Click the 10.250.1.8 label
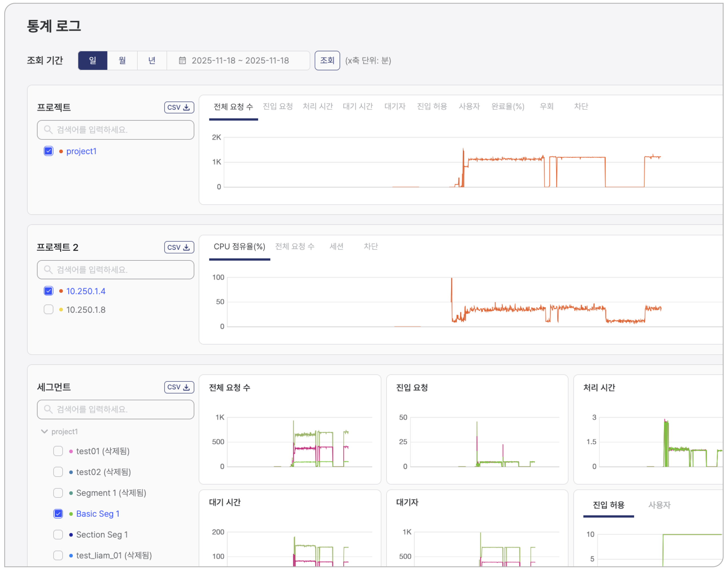Image resolution: width=728 pixels, height=570 pixels. pyautogui.click(x=86, y=310)
